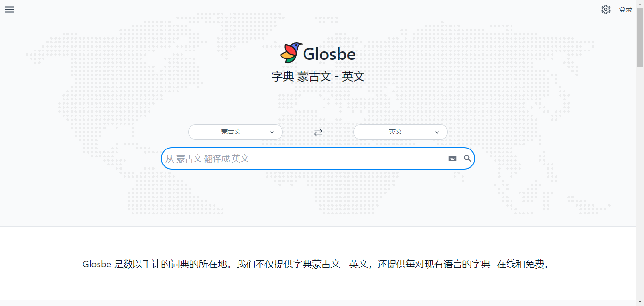Click the 字典 蒙古文 - 英文 heading
This screenshot has height=306, width=644.
[318, 76]
